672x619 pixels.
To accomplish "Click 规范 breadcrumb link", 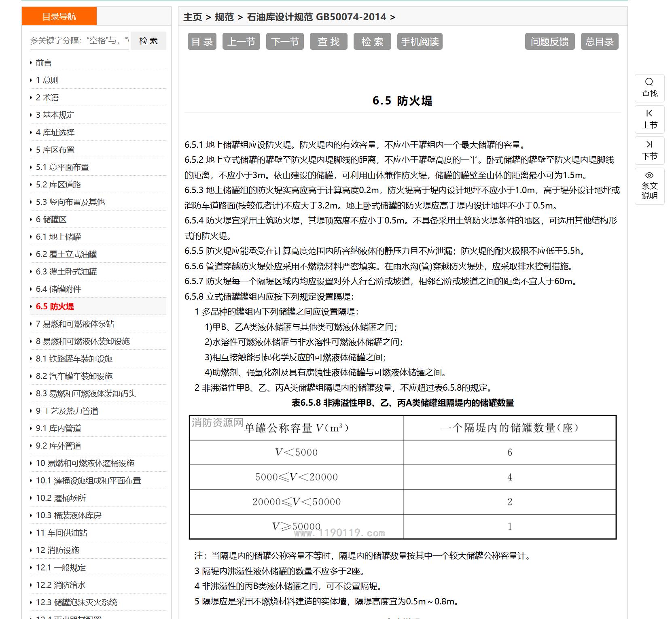I will 224,17.
